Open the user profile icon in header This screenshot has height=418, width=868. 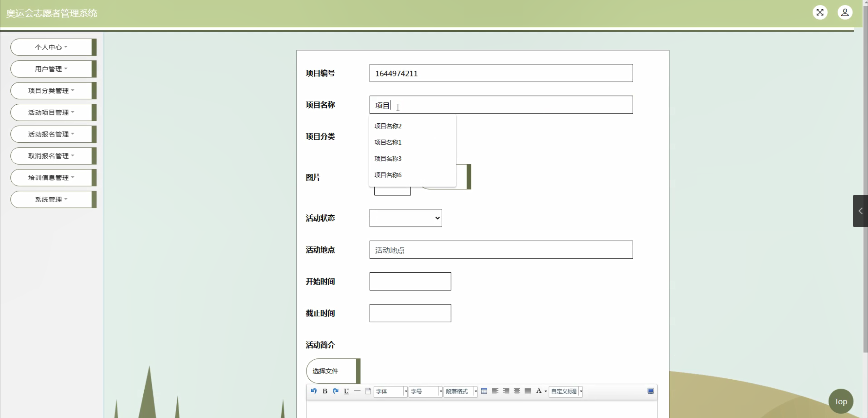tap(845, 12)
